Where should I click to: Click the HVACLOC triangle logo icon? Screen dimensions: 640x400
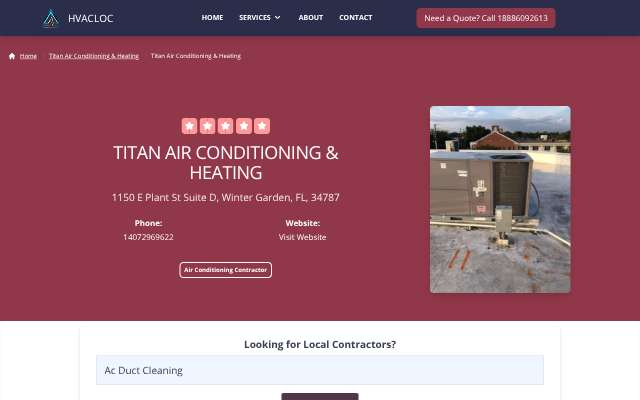51,18
